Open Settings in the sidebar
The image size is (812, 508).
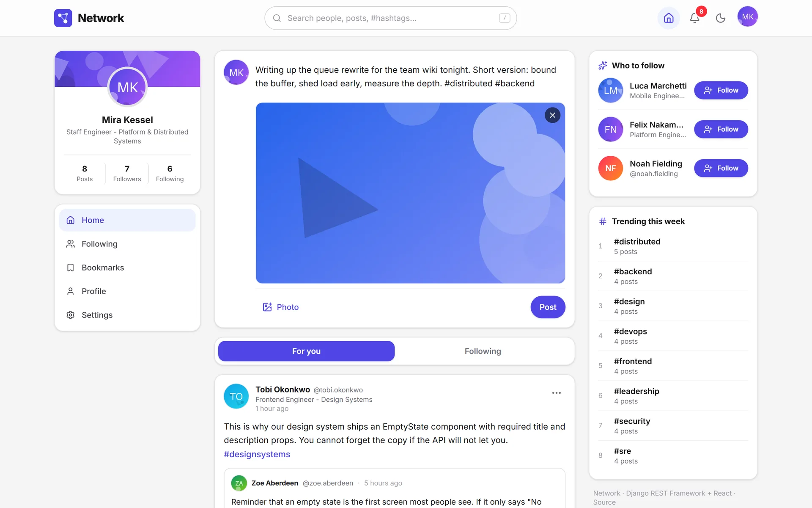tap(127, 315)
